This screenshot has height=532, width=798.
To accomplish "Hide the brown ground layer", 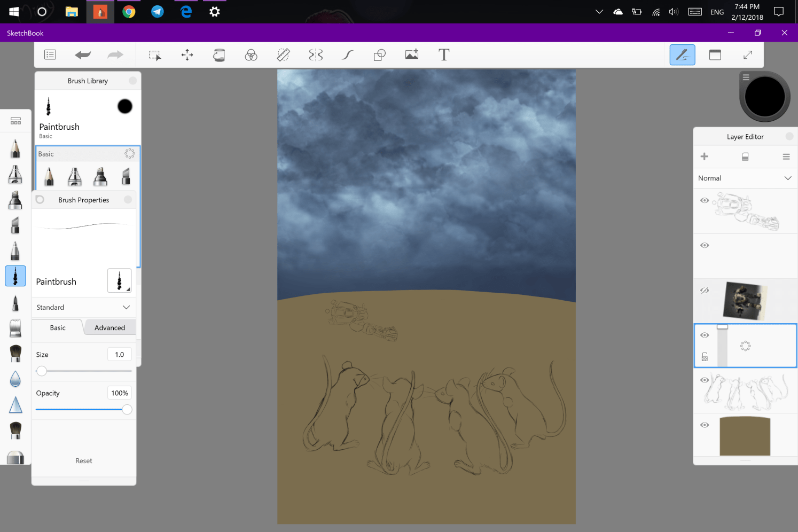I will (x=705, y=425).
